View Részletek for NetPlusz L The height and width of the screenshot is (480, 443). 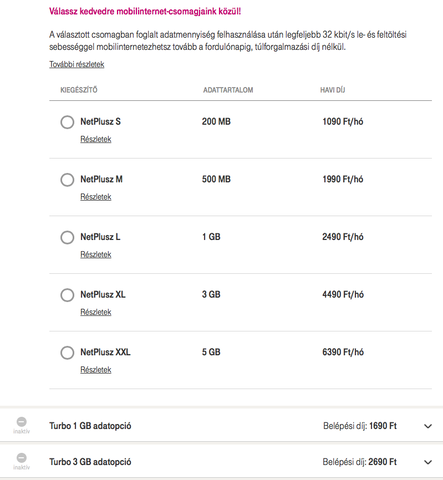[96, 254]
